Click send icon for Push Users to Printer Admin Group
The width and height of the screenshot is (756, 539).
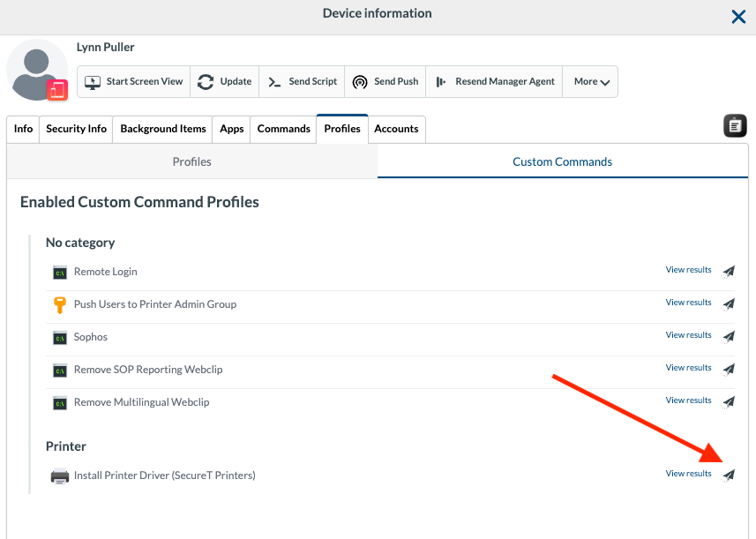tap(729, 304)
